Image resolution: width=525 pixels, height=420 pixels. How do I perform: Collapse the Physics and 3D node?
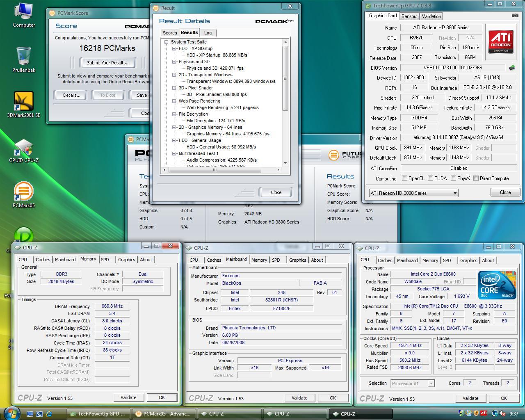[174, 62]
